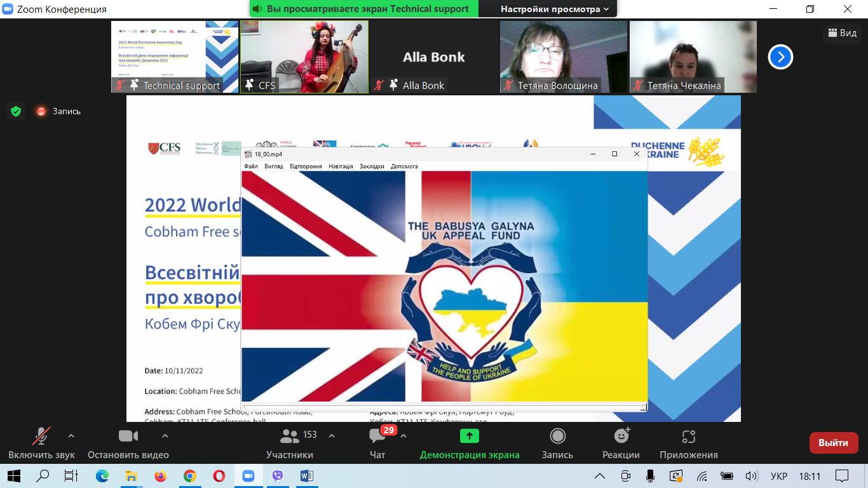Image resolution: width=868 pixels, height=488 pixels.
Task: Maximize the 16_00.mp4 player window
Action: pyautogui.click(x=614, y=154)
